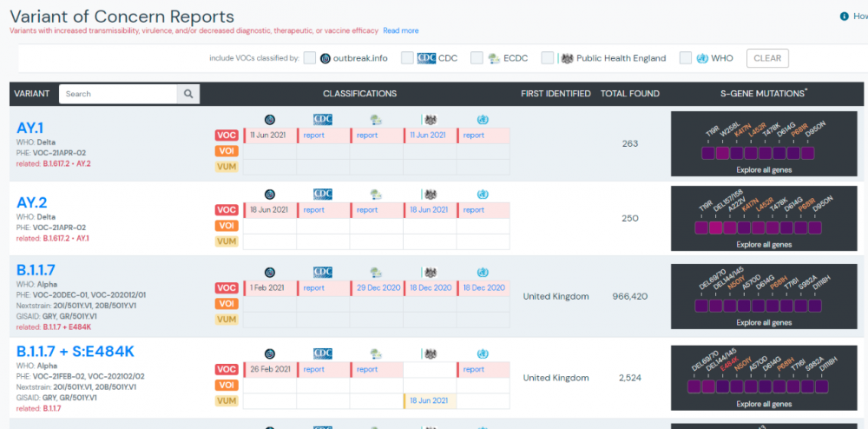Open the AY.2 variant report

click(31, 203)
